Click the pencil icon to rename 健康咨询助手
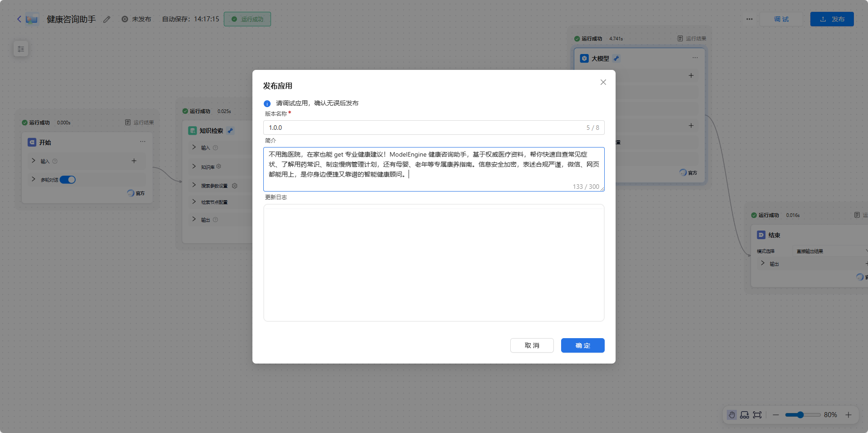Image resolution: width=868 pixels, height=433 pixels. (107, 20)
